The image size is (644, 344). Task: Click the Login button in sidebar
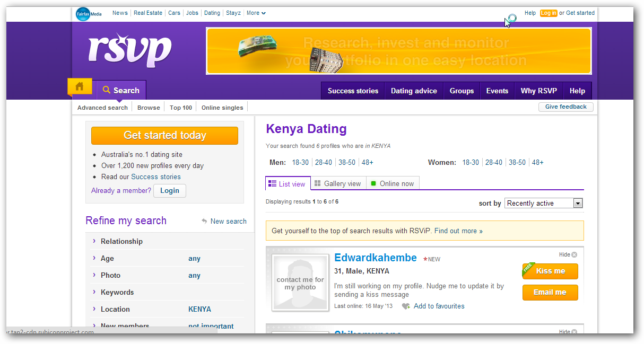pos(170,191)
